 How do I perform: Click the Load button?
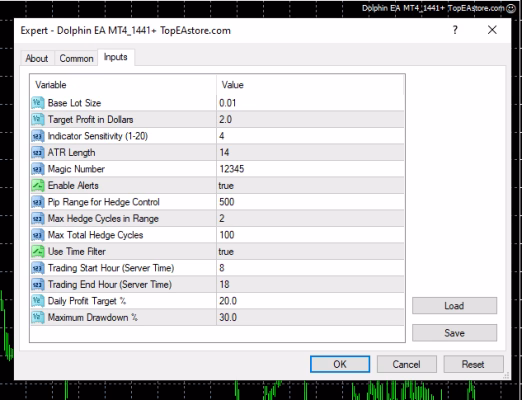coord(454,306)
